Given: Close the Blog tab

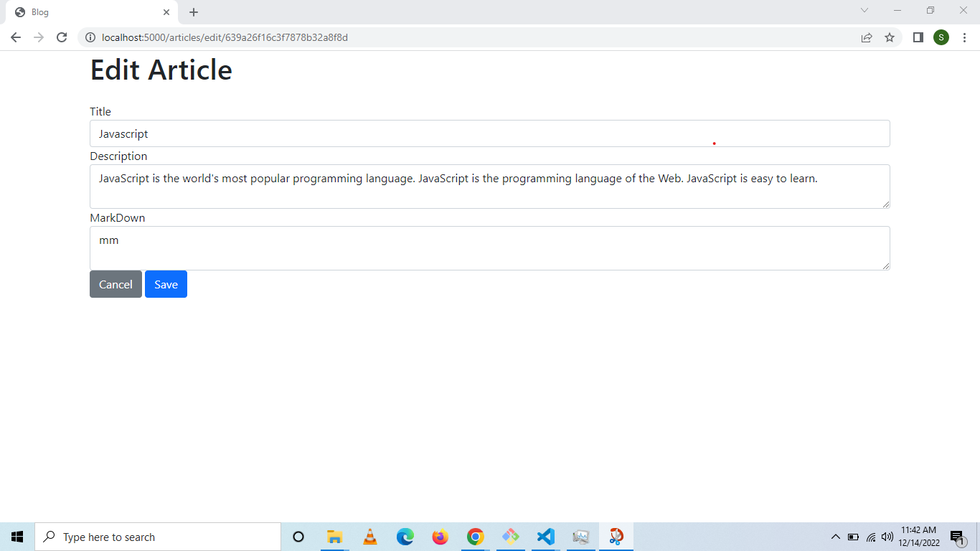Looking at the screenshot, I should pyautogui.click(x=166, y=12).
